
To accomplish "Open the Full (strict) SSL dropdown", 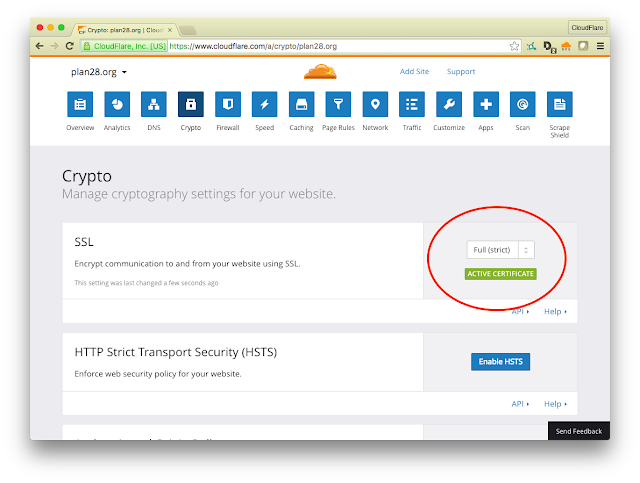I will [500, 250].
